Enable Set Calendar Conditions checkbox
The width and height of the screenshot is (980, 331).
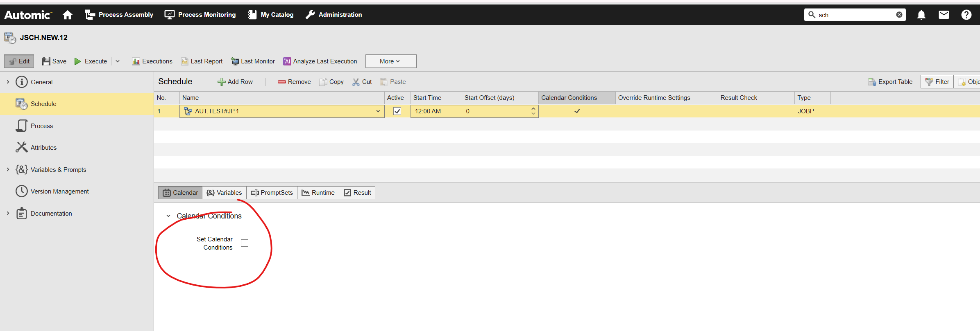(245, 243)
